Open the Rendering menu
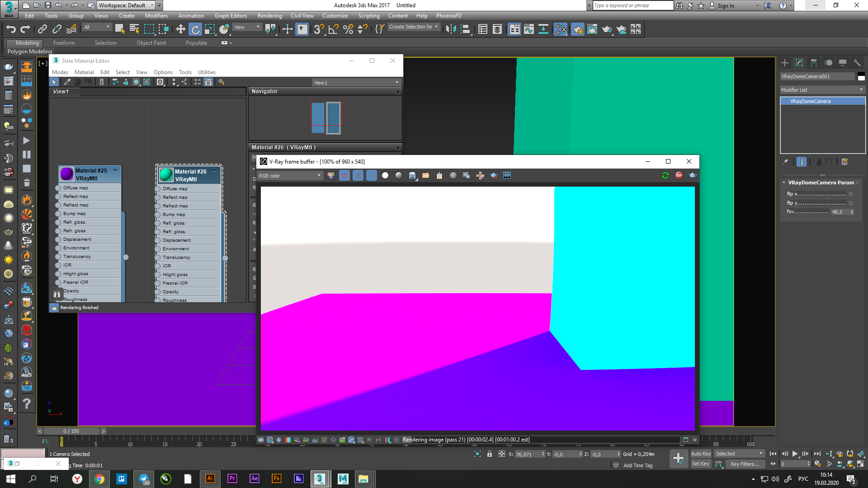Screen dimensions: 868x488 (269, 16)
